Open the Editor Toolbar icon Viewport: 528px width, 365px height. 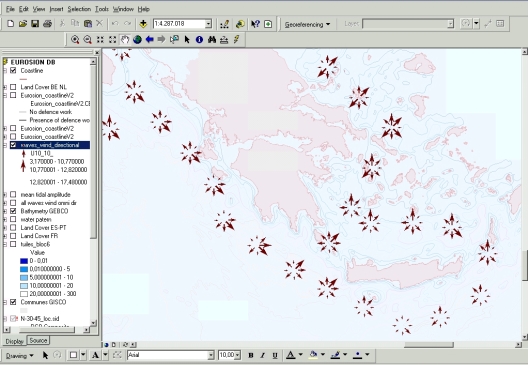[224, 24]
